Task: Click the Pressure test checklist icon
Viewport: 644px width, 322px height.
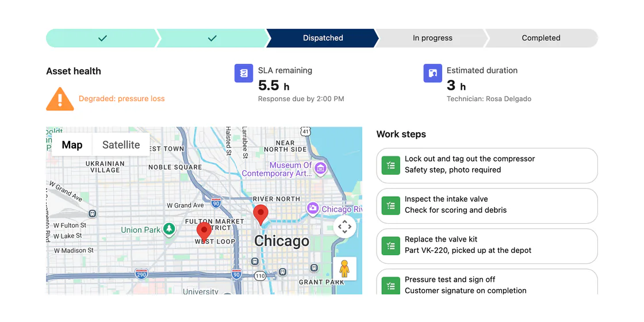Action: (390, 286)
